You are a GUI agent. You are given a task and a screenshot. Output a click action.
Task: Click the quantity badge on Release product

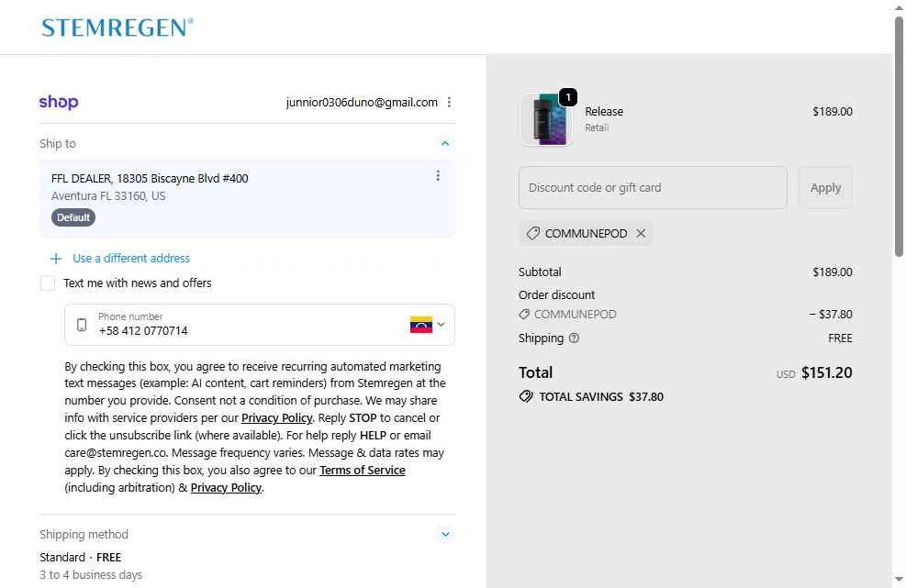[568, 97]
